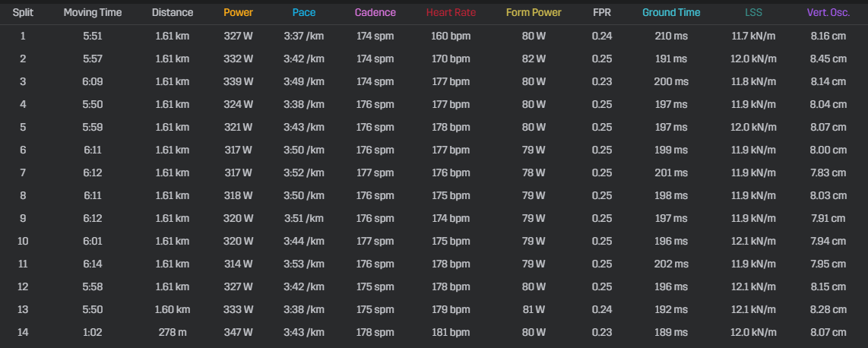
Task: Select the Cadence column header
Action: 375,13
